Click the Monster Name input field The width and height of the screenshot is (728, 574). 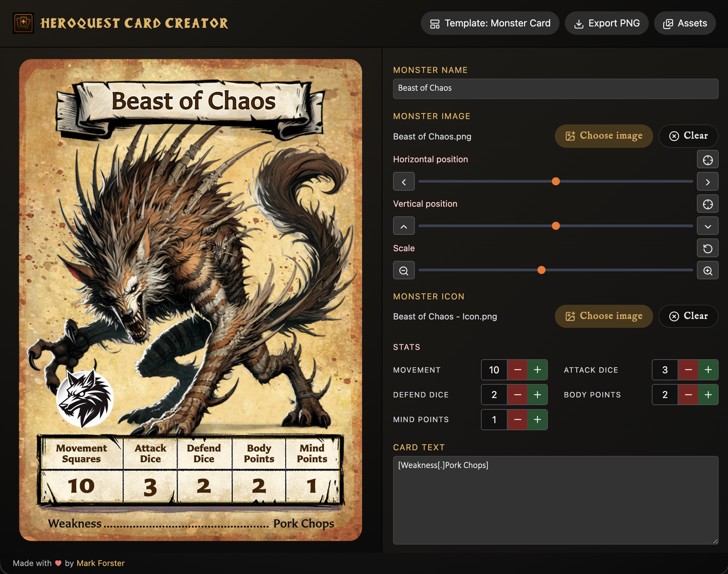pos(556,88)
